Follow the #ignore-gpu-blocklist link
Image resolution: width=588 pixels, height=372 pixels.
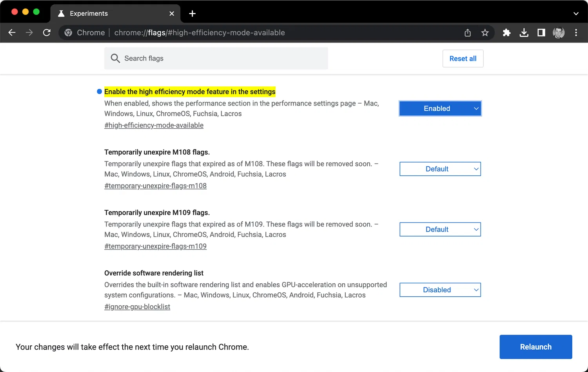tap(137, 307)
